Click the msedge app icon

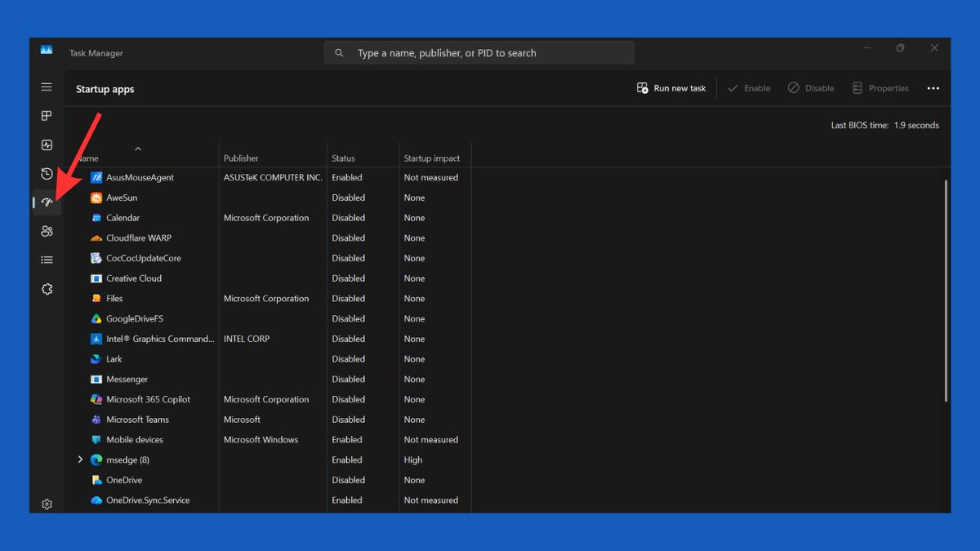pyautogui.click(x=96, y=460)
